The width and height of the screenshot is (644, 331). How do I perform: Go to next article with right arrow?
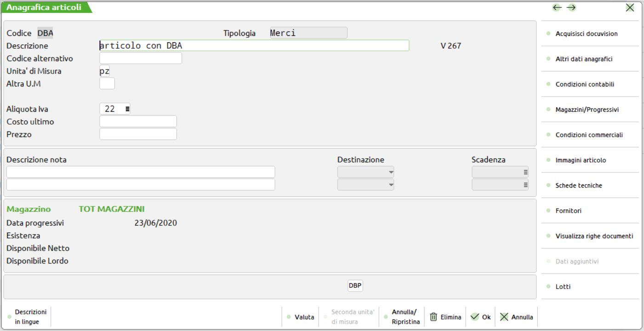(571, 7)
